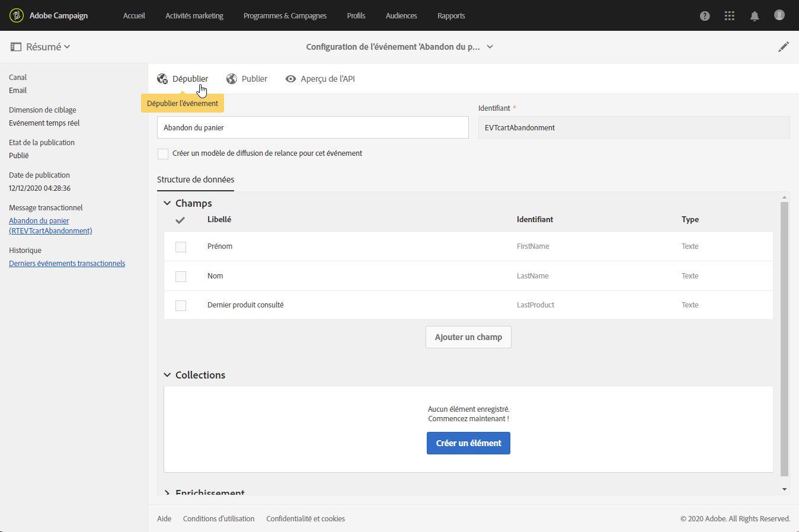Go to Accueil in the top menu
This screenshot has height=532, width=799.
click(x=134, y=16)
